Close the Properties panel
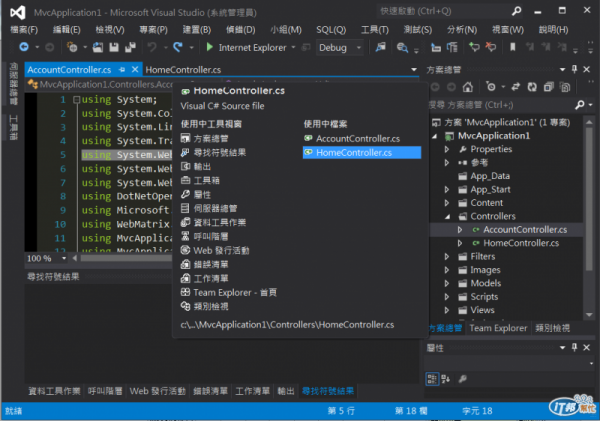The height and width of the screenshot is (421, 600). click(587, 348)
